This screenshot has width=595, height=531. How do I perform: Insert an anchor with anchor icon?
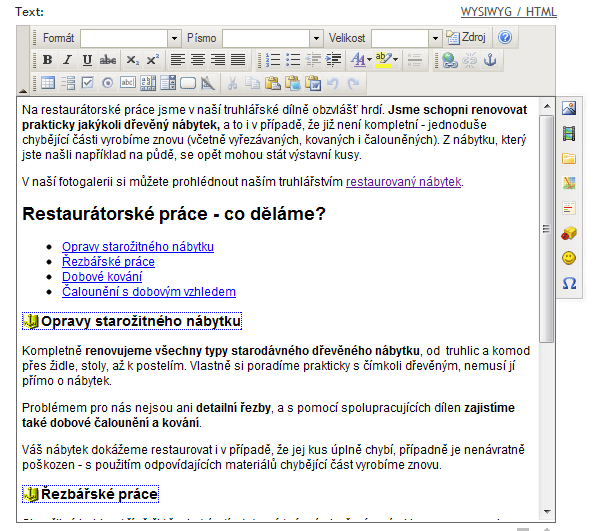490,60
